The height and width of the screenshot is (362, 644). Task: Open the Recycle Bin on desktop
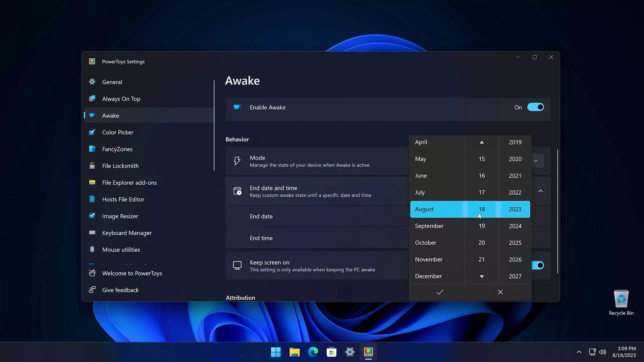pos(621,303)
